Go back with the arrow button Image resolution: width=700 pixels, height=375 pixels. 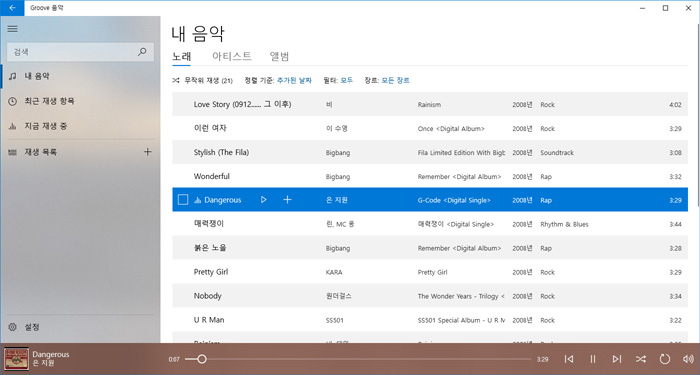click(x=12, y=8)
